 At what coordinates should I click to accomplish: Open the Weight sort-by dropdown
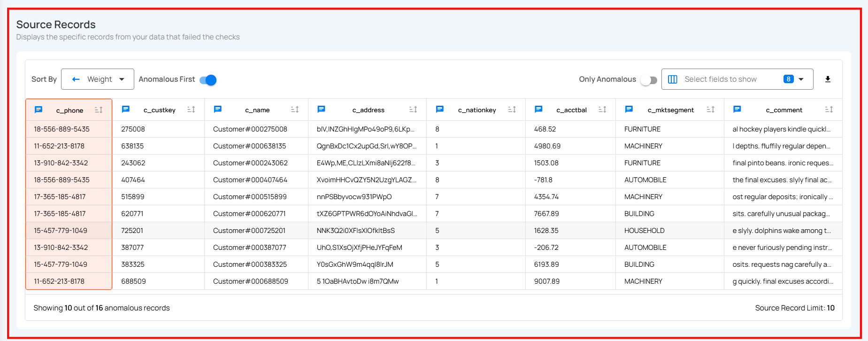click(x=98, y=79)
